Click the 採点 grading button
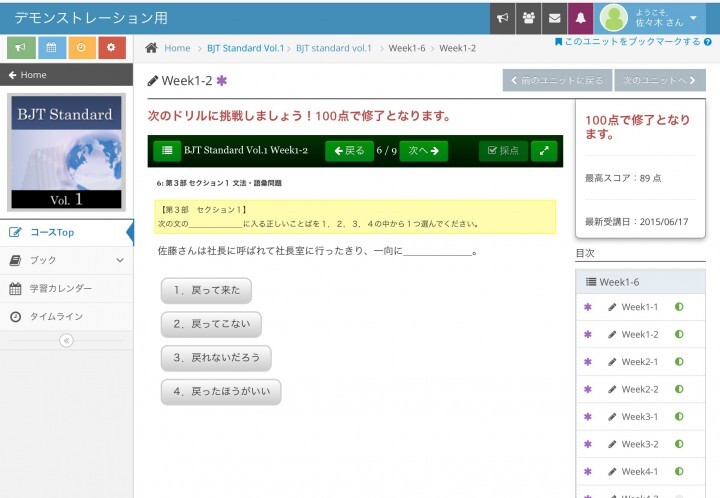Image resolution: width=720 pixels, height=498 pixels. 503,151
